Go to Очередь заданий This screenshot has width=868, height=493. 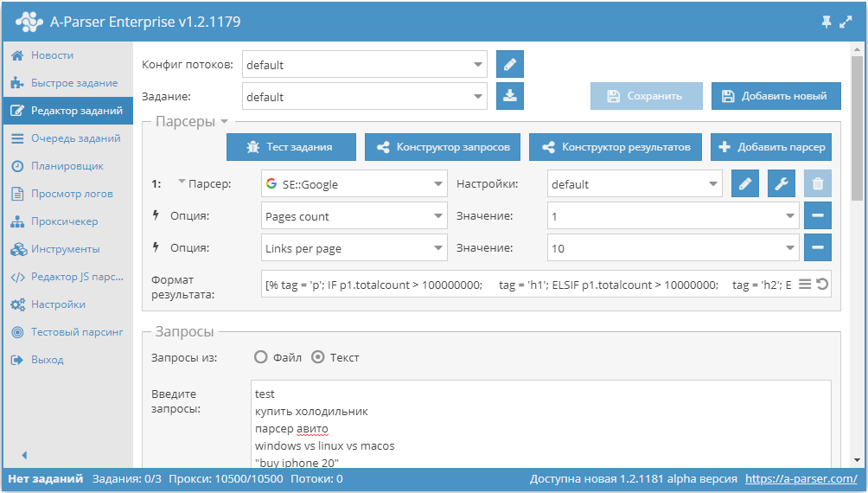[x=68, y=138]
